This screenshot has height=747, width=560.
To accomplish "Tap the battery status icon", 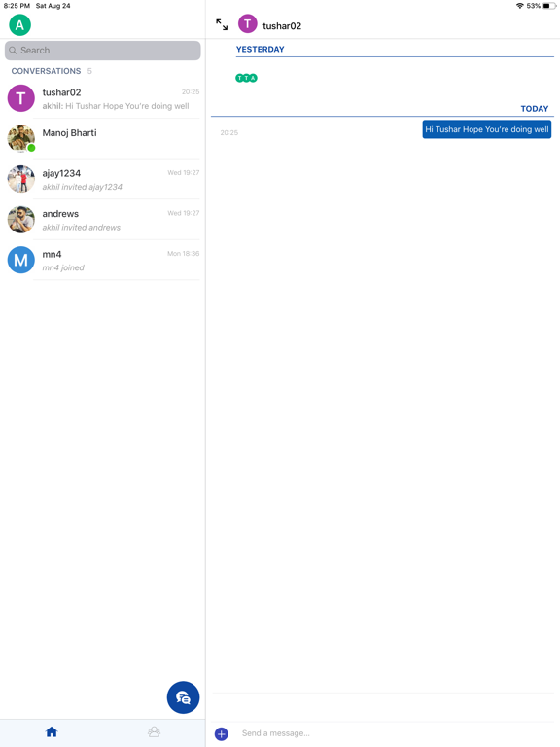I will [549, 6].
